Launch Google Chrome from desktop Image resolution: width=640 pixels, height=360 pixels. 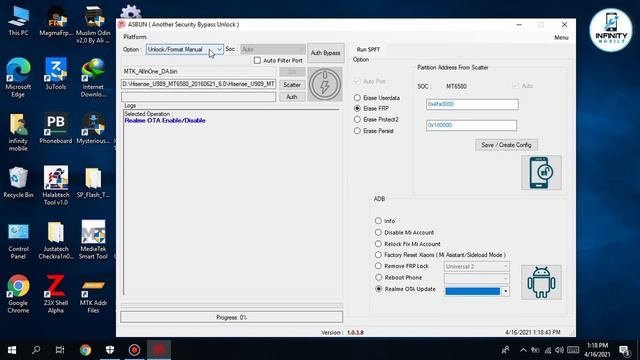click(18, 294)
